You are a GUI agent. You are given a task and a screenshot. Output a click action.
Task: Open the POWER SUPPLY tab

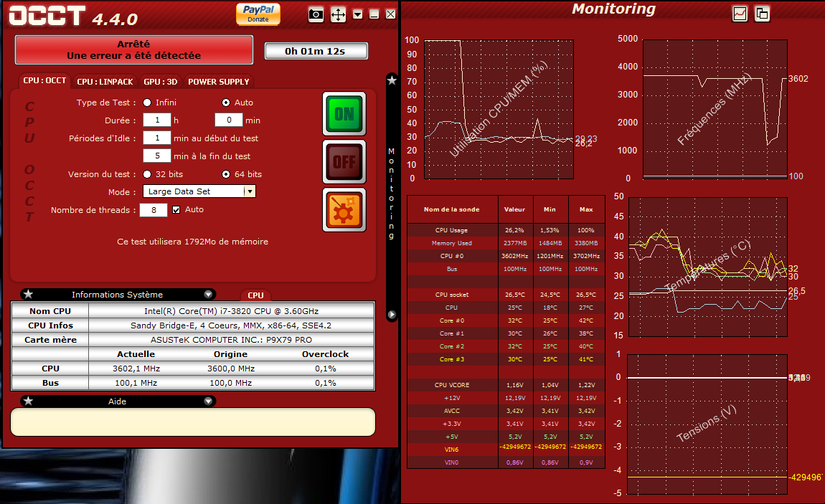219,82
